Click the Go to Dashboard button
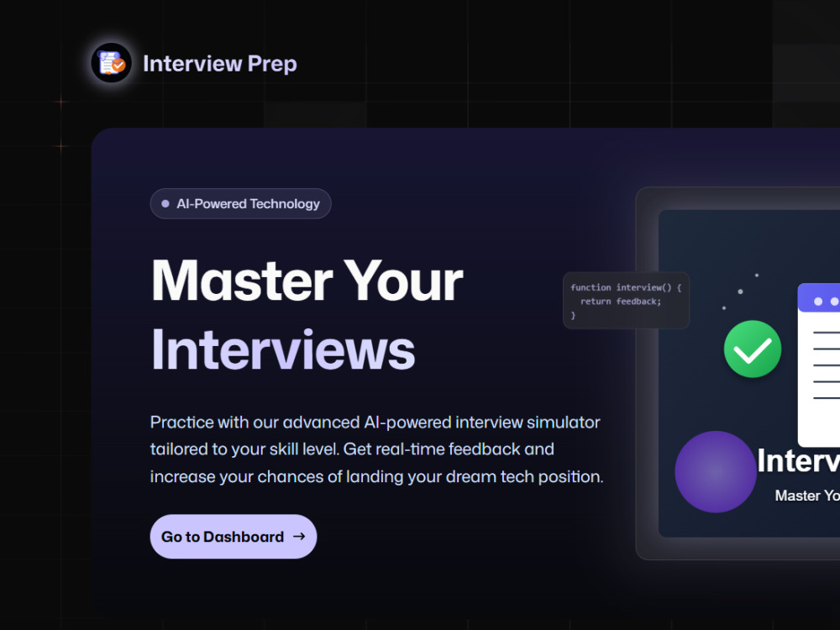840x630 pixels. tap(233, 536)
